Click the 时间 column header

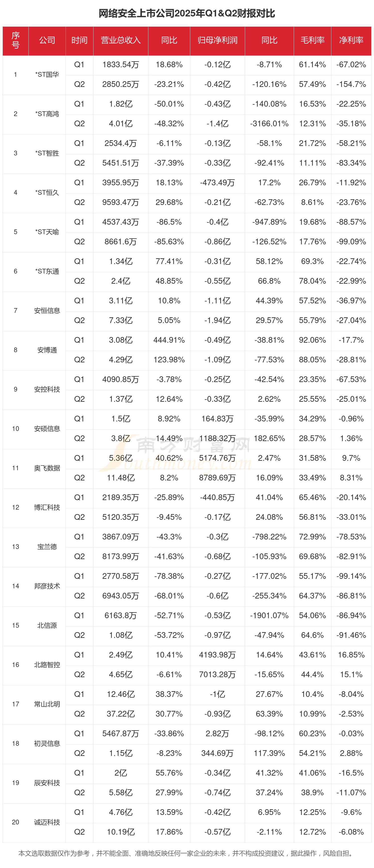tap(79, 40)
